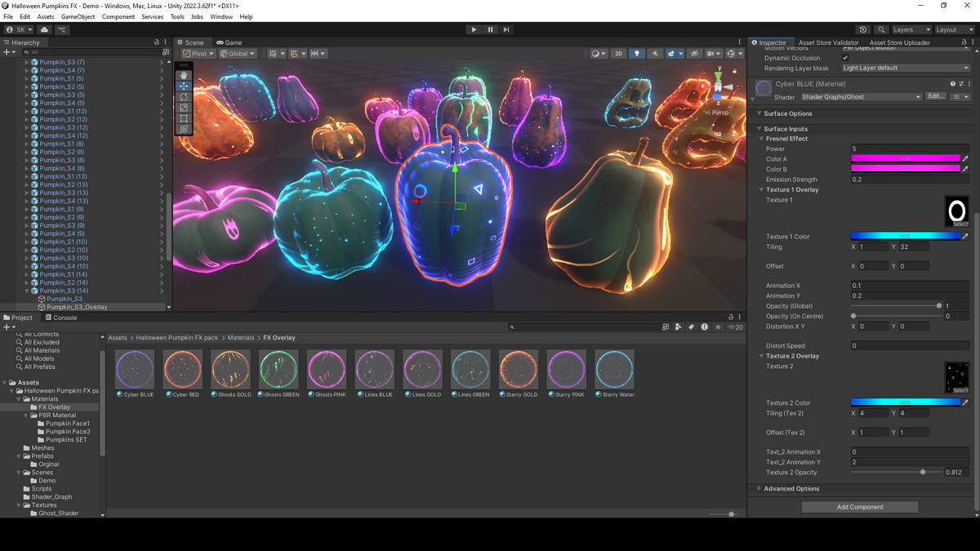Select the Transform tool in Scene
Image resolution: width=980 pixels, height=551 pixels.
coord(184,129)
